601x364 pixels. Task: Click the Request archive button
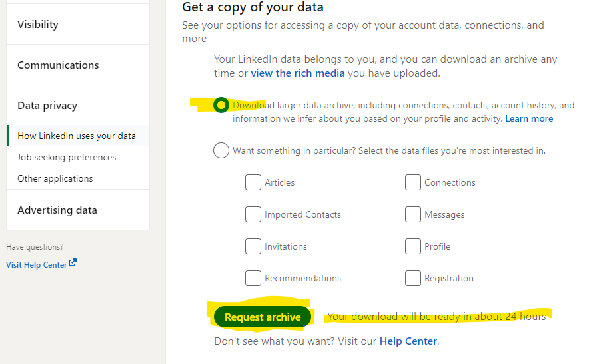coord(263,317)
